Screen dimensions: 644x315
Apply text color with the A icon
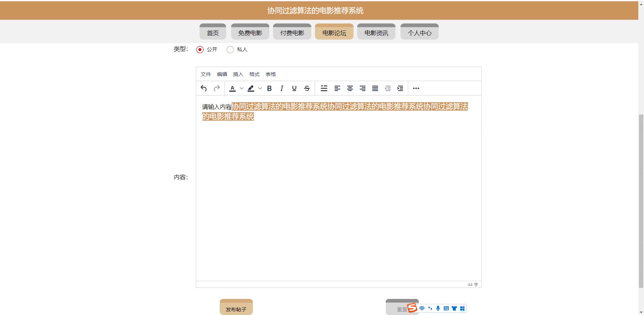tap(232, 88)
